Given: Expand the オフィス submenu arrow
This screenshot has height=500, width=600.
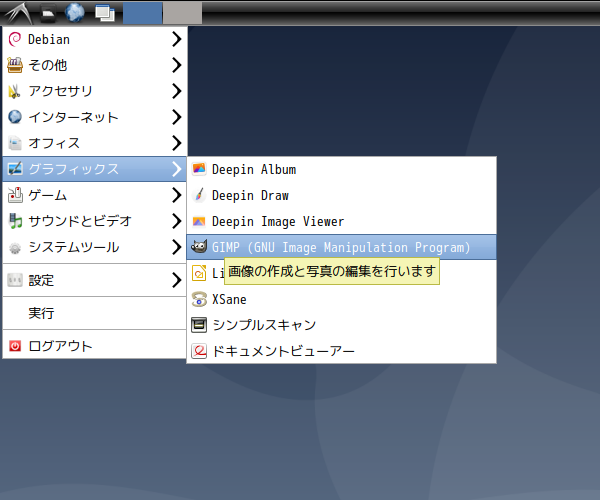Looking at the screenshot, I should coord(176,143).
